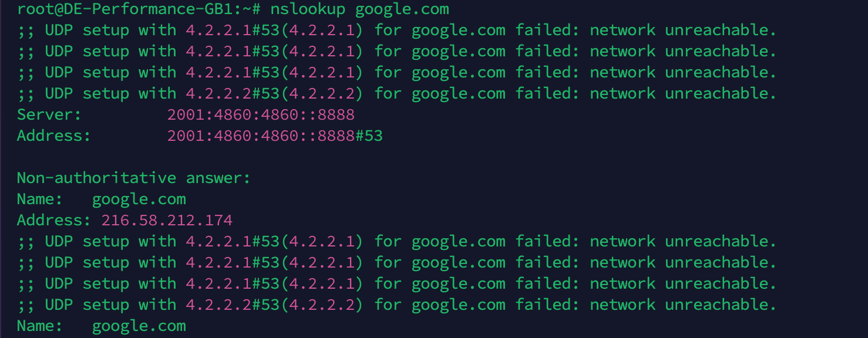
Task: Click the 2001:4860:4860::8888#53 address
Action: (x=275, y=136)
